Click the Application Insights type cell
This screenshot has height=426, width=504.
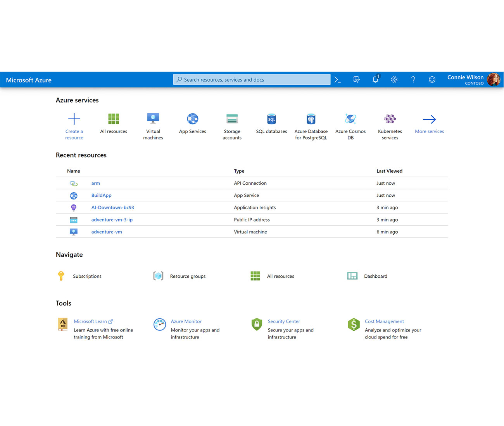(255, 208)
